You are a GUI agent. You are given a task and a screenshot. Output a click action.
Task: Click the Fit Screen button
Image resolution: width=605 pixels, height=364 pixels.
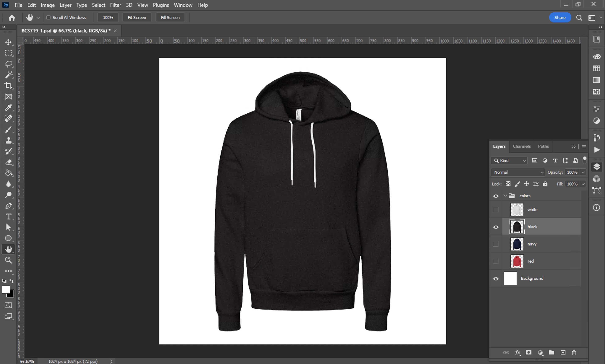point(137,17)
